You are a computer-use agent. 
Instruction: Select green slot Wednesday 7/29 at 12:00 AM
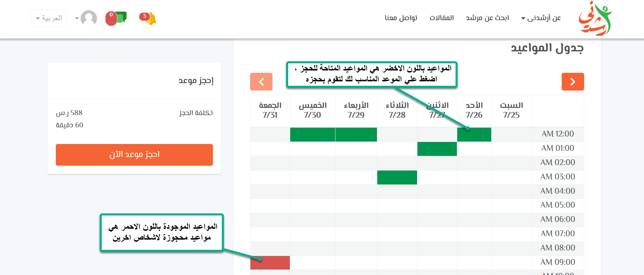pyautogui.click(x=356, y=135)
